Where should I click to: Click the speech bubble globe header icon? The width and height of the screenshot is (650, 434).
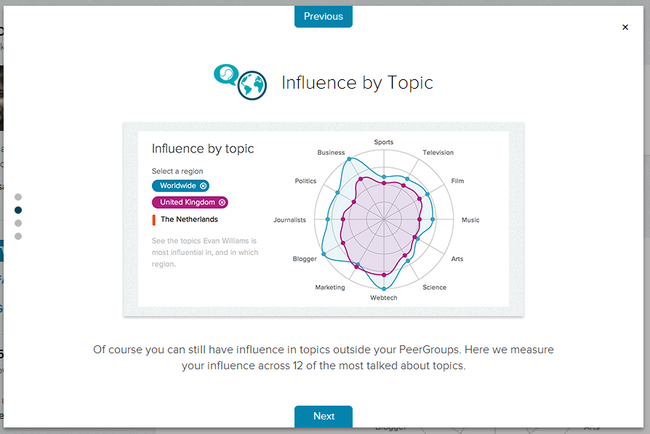point(241,81)
